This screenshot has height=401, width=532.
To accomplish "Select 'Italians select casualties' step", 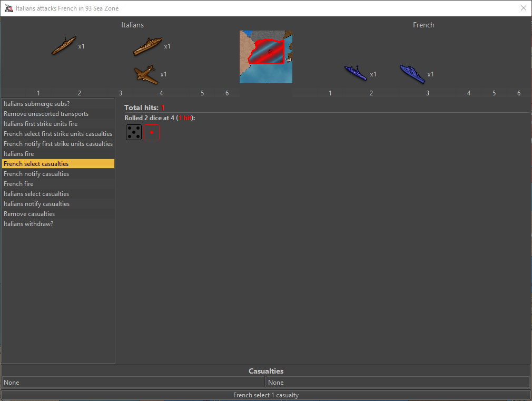I will (x=58, y=194).
